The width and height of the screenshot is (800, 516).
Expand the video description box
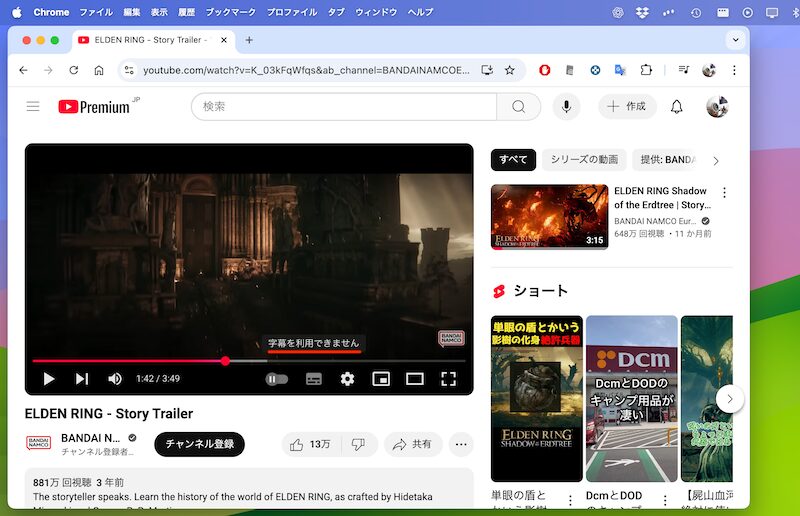(249, 489)
